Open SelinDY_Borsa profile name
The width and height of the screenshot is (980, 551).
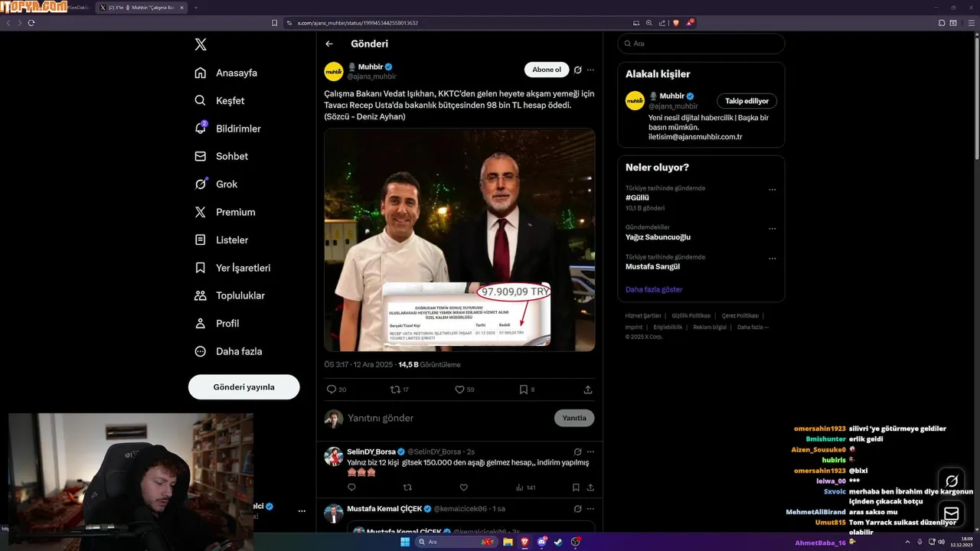click(371, 452)
